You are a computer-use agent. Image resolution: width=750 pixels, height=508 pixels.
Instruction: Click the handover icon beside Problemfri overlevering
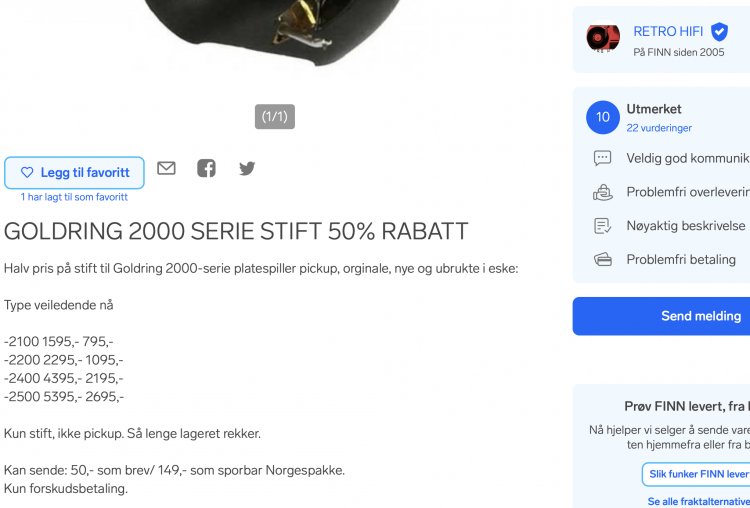[603, 192]
